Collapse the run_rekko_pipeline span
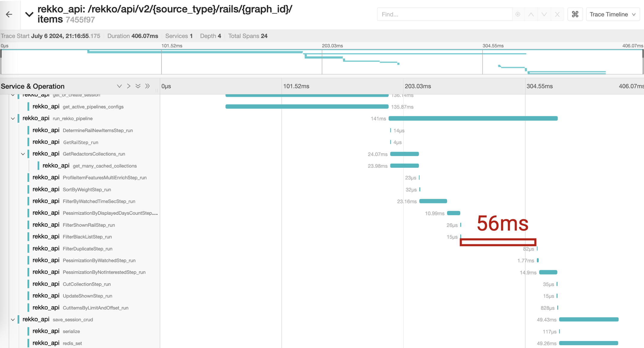 tap(13, 118)
